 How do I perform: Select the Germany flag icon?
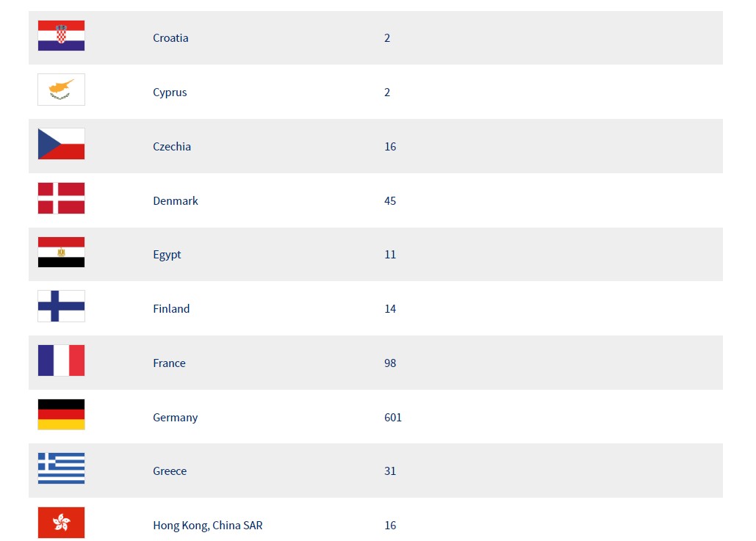click(61, 414)
